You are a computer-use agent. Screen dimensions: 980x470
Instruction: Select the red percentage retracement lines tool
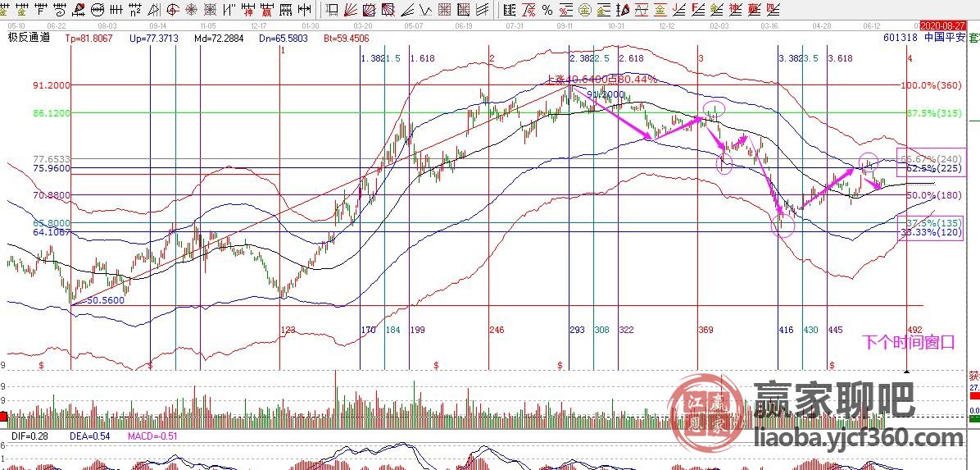point(529,9)
